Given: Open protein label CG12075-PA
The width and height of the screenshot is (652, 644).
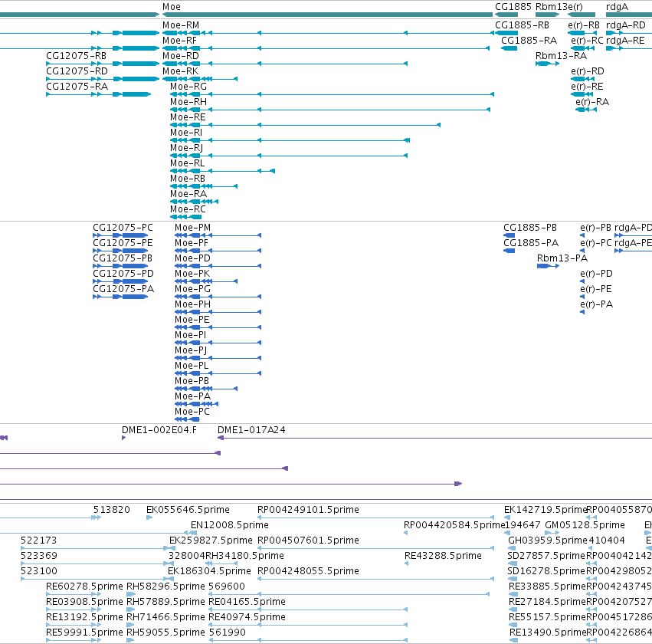Looking at the screenshot, I should point(123,289).
